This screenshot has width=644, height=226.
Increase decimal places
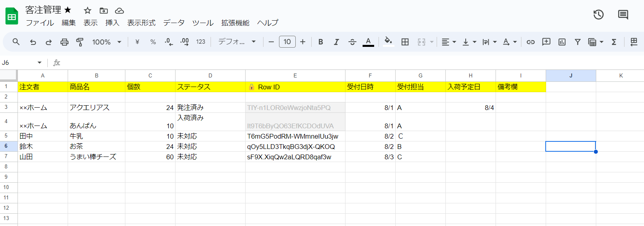pyautogui.click(x=185, y=42)
